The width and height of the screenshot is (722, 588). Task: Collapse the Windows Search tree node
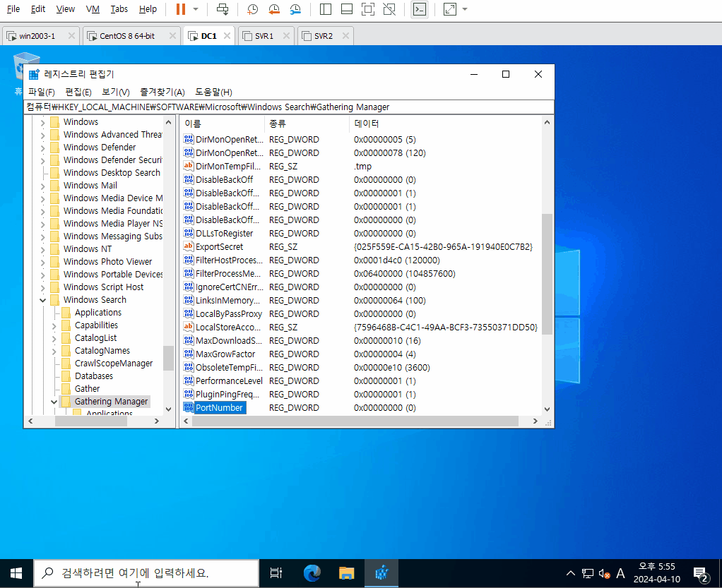click(43, 300)
